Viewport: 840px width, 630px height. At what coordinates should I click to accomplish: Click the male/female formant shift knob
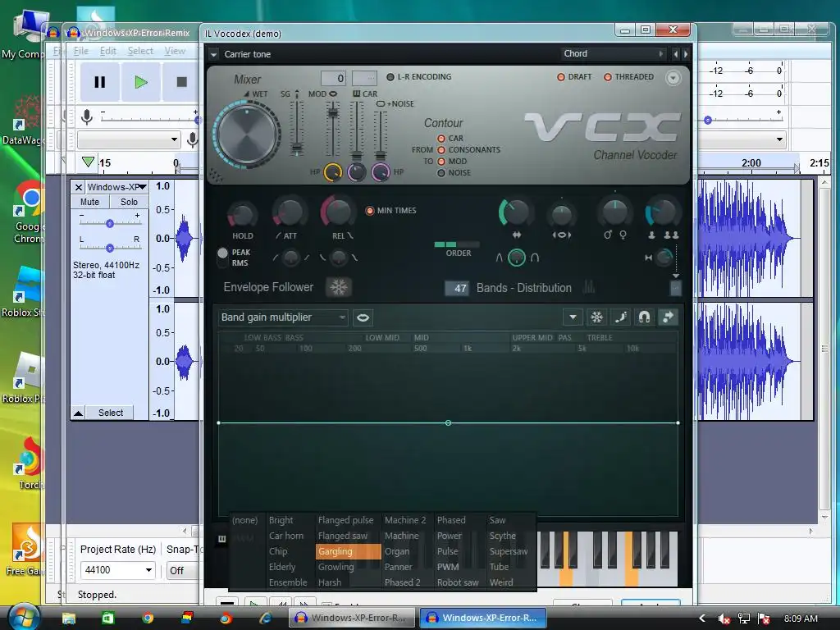(615, 212)
